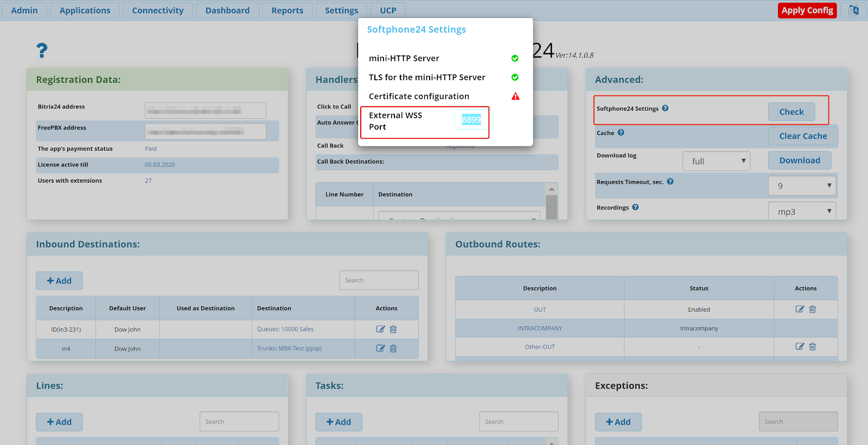Click the users with extensions count 27
The width and height of the screenshot is (868, 445).
coord(148,180)
